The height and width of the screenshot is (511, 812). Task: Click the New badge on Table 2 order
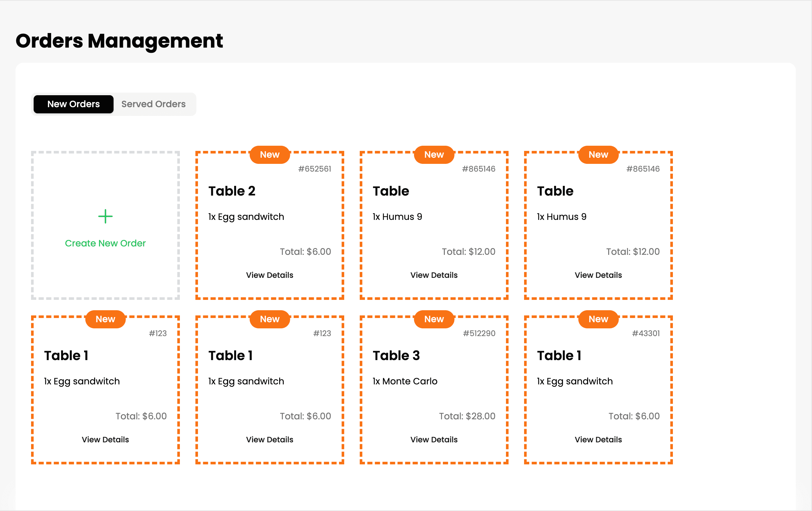click(270, 155)
